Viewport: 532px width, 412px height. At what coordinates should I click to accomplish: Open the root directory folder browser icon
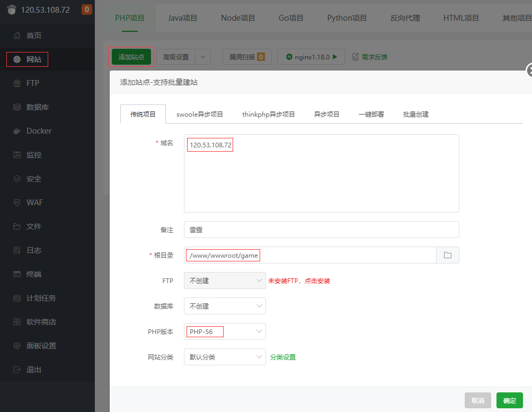(x=448, y=255)
